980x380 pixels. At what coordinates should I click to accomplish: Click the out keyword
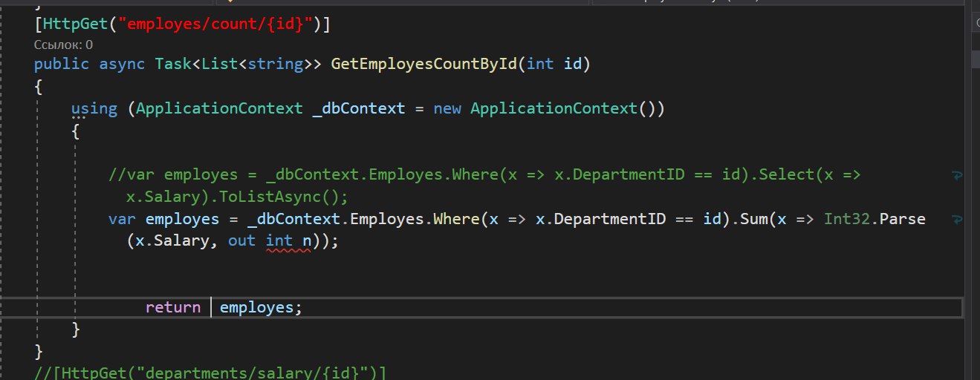point(242,241)
